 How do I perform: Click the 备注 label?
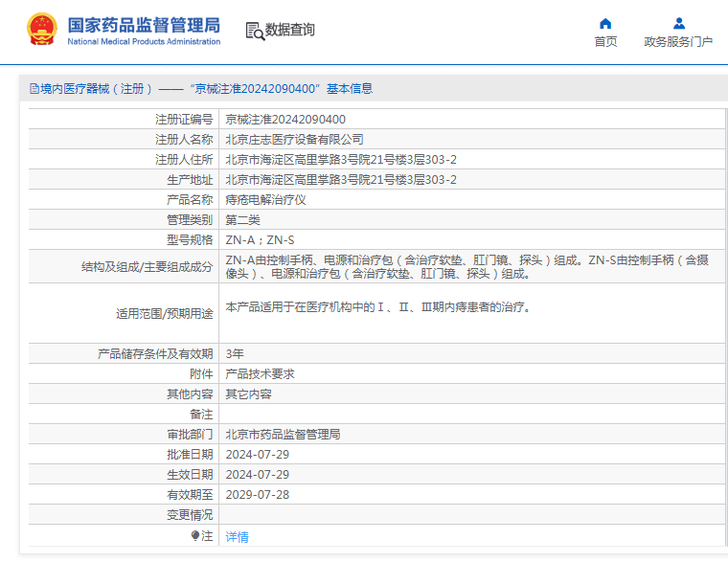click(201, 415)
